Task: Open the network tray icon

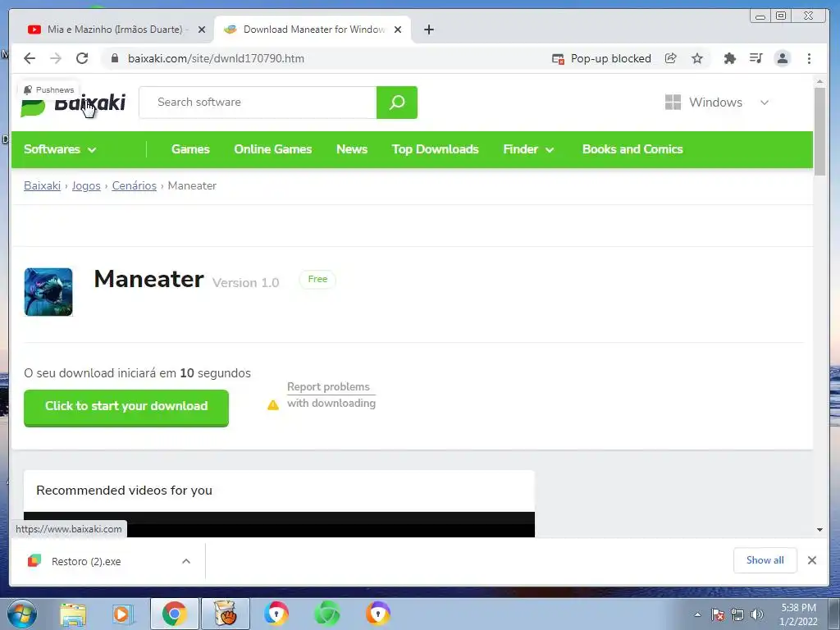Action: (x=737, y=614)
